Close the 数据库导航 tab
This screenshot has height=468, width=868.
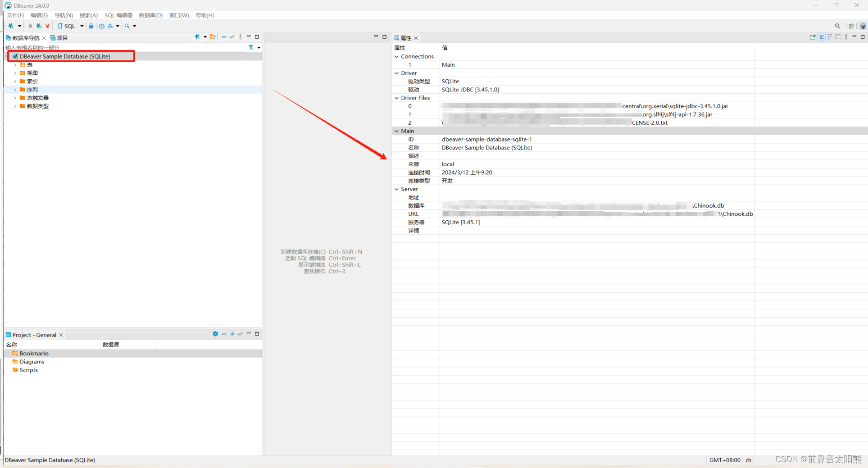[x=44, y=38]
